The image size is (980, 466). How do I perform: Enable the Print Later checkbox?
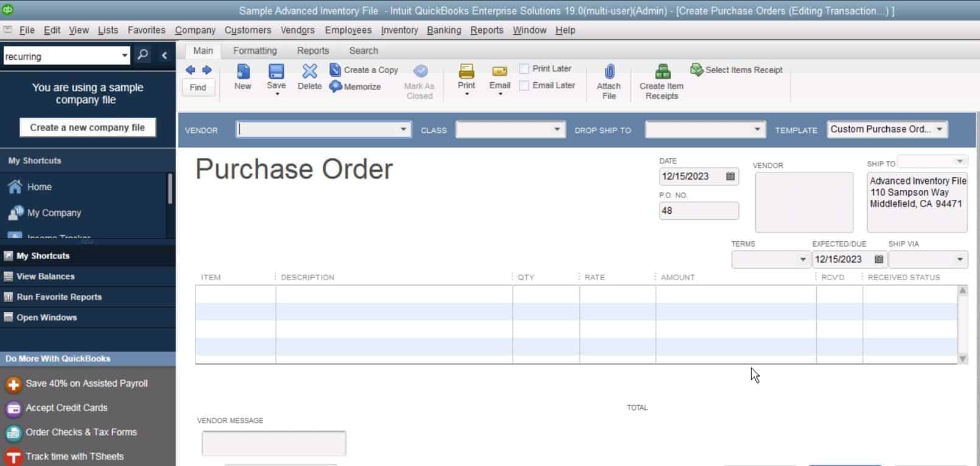coord(524,69)
